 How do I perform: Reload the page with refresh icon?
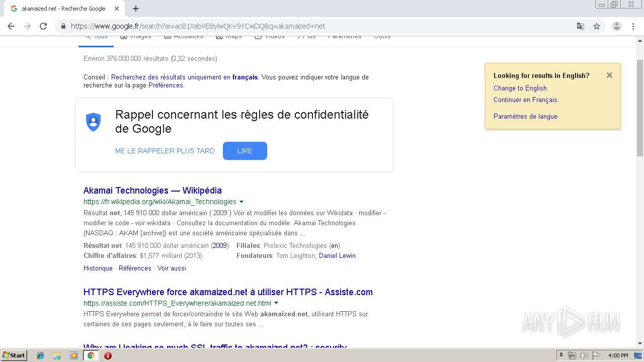click(x=43, y=26)
